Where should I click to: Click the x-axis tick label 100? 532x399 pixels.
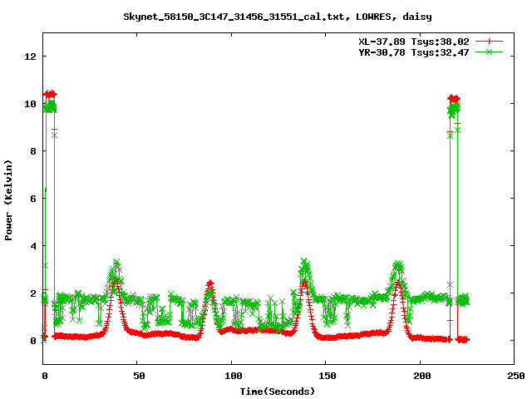pyautogui.click(x=233, y=376)
